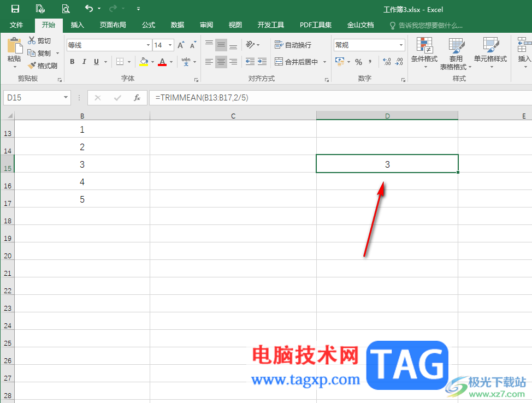Cut selection with the scissors icon

32,40
